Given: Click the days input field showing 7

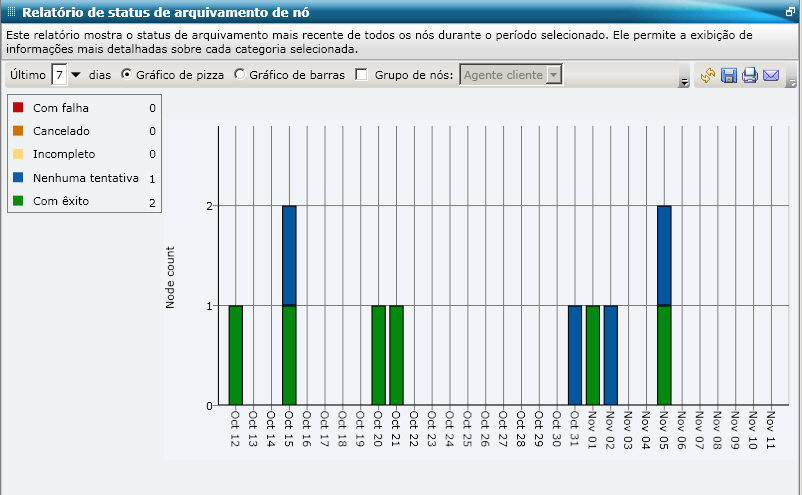Looking at the screenshot, I should pyautogui.click(x=59, y=75).
